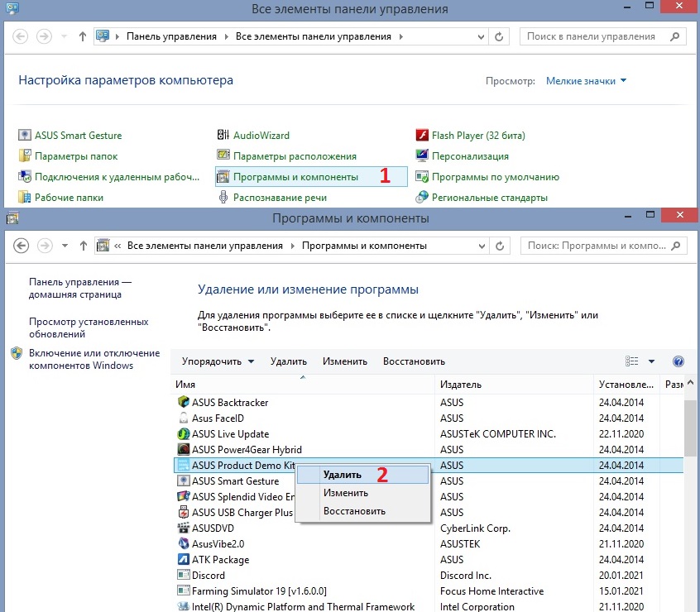Expand Программы и компоненты address bar dropdown
Screen dimensions: 700x612
(482, 246)
